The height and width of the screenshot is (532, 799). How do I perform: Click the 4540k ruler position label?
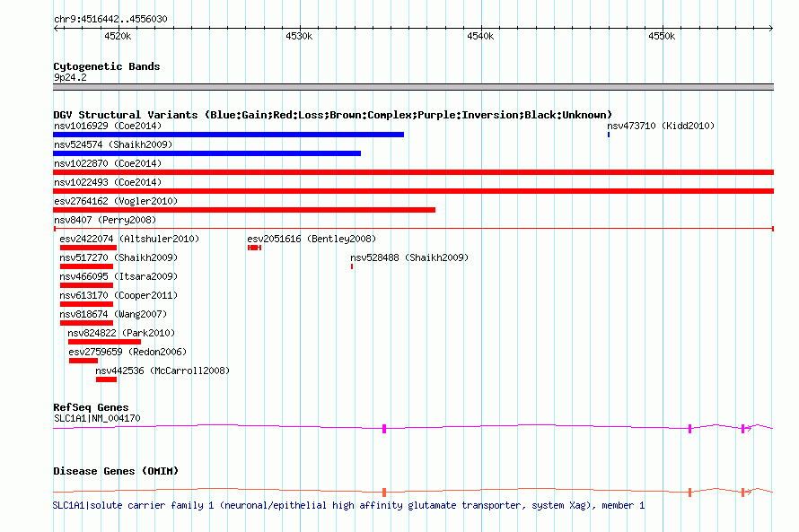click(480, 36)
